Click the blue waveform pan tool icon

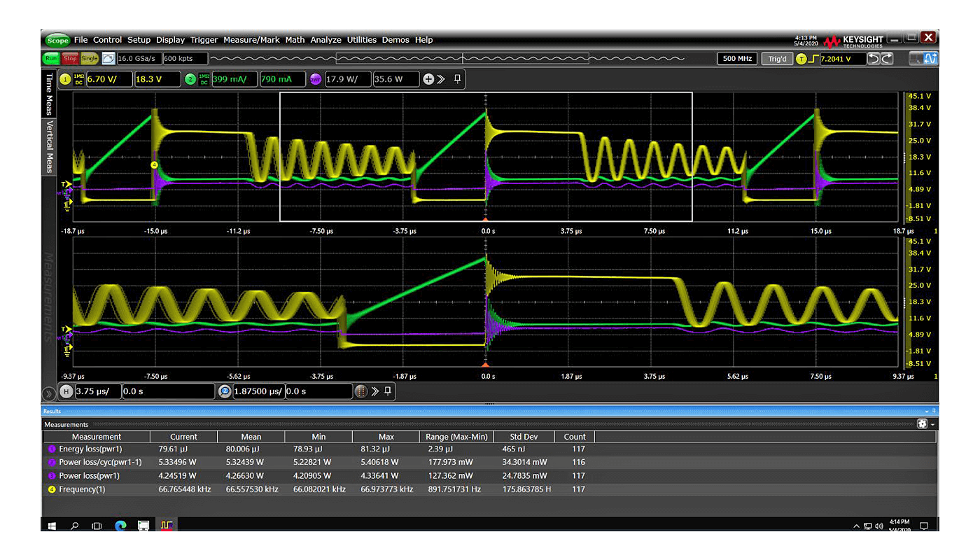(x=930, y=59)
